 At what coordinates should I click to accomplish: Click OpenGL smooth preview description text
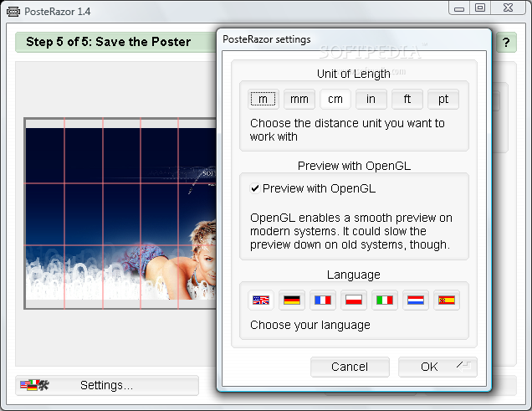pyautogui.click(x=351, y=231)
